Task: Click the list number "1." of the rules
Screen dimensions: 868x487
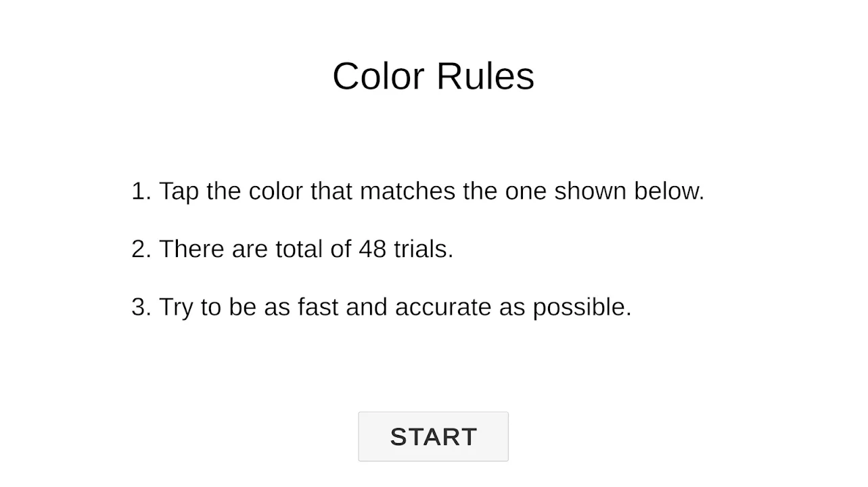Action: [x=141, y=191]
